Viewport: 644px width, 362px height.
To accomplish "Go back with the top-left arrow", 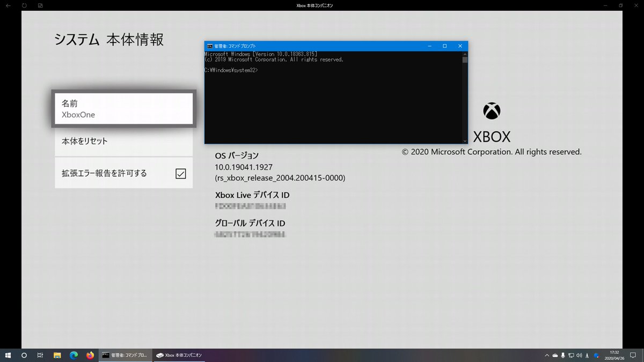I will click(8, 5).
